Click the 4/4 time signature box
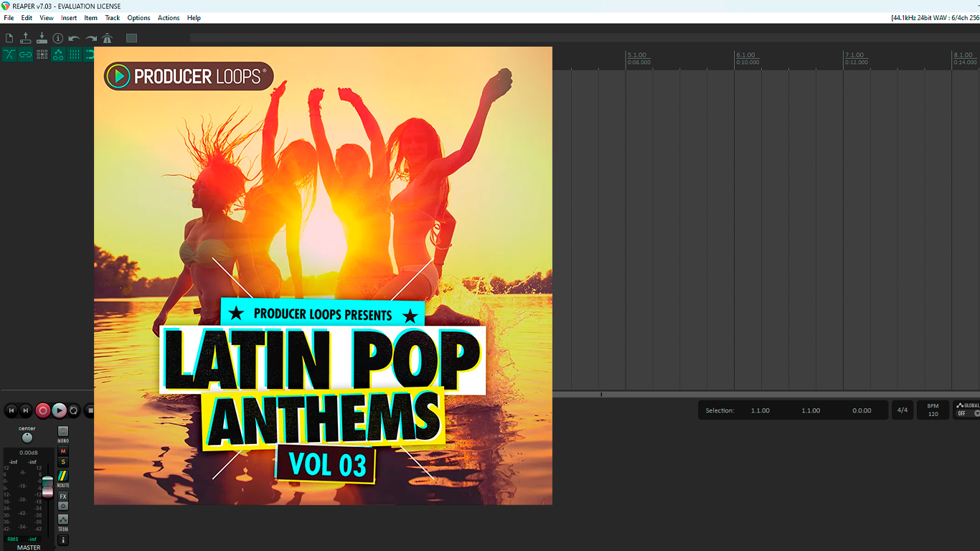Image resolution: width=980 pixels, height=551 pixels. pos(903,410)
